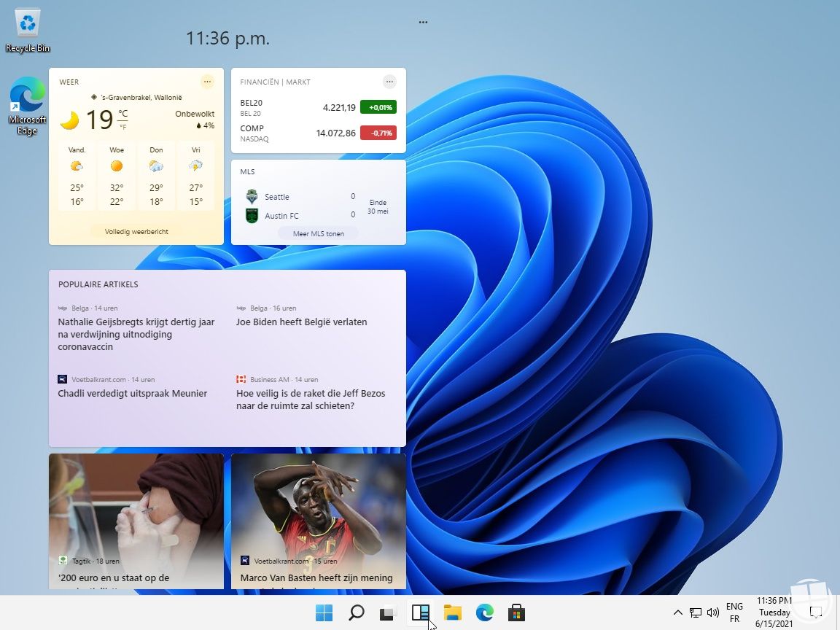Screen dimensions: 840x630
Task: Click the clock in the system tray
Action: point(774,612)
